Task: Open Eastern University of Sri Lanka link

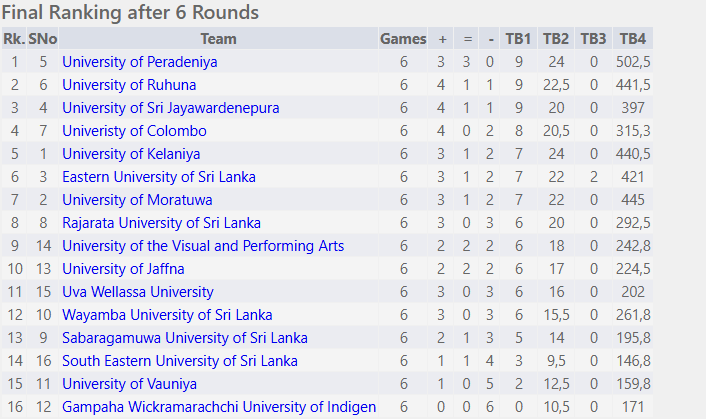Action: pyautogui.click(x=159, y=177)
